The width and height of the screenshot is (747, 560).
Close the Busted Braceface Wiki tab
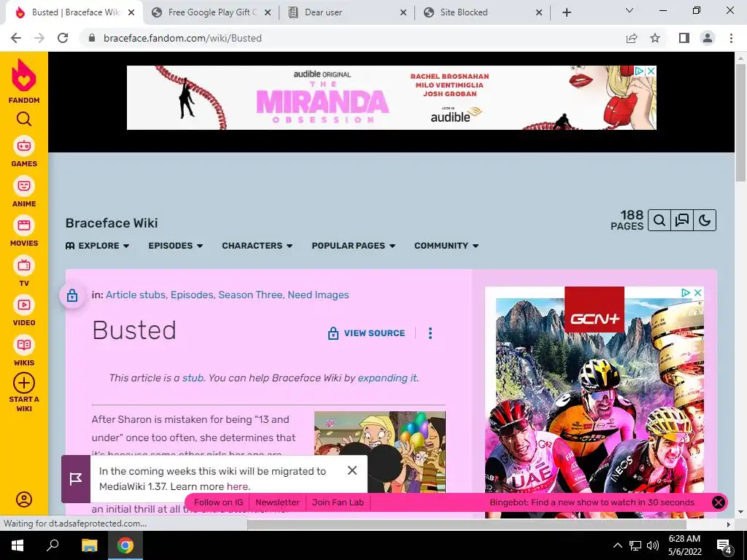coord(132,12)
